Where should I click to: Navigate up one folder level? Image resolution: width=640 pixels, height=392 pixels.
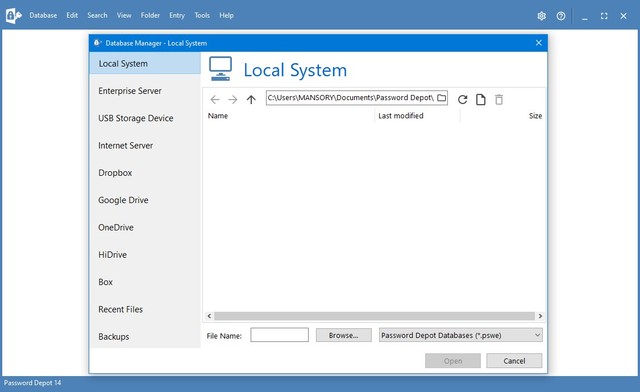[x=251, y=99]
